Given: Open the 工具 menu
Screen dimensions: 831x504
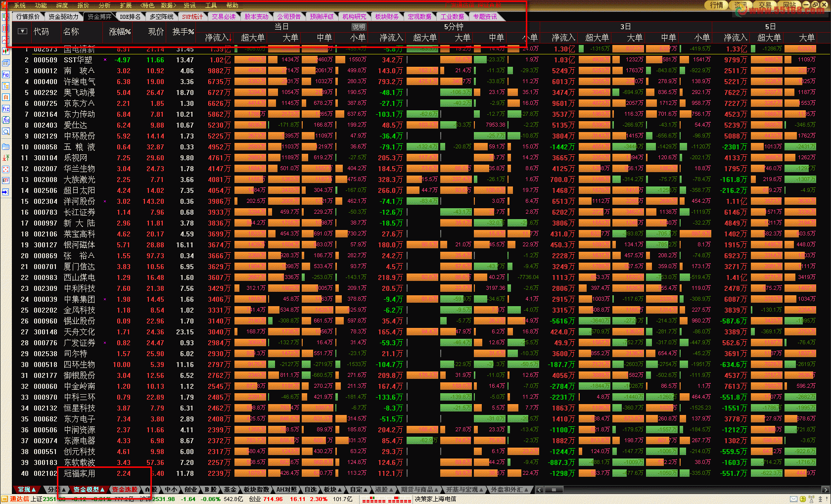Looking at the screenshot, I should pos(211,5).
